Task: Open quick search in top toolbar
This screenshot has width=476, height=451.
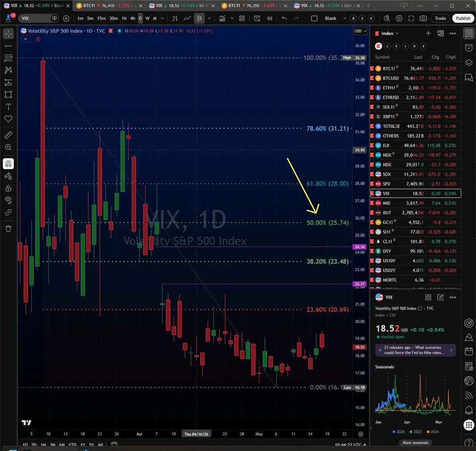Action: (387, 18)
